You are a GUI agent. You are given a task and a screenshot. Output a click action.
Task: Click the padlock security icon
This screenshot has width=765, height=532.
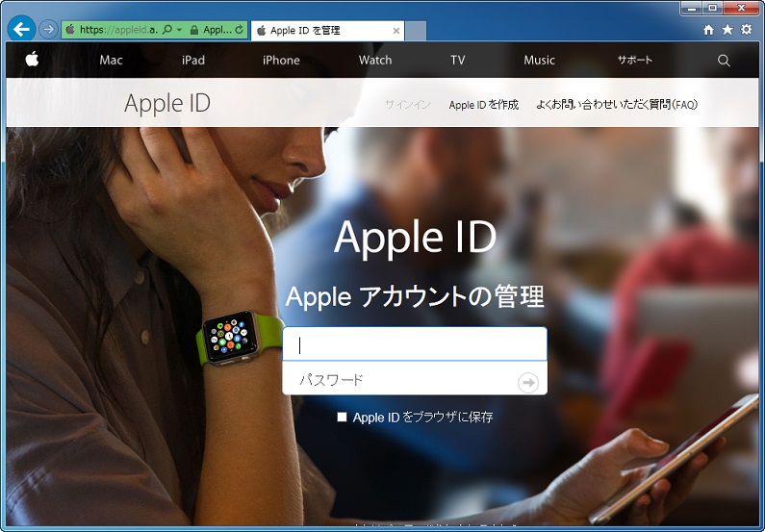click(x=194, y=30)
